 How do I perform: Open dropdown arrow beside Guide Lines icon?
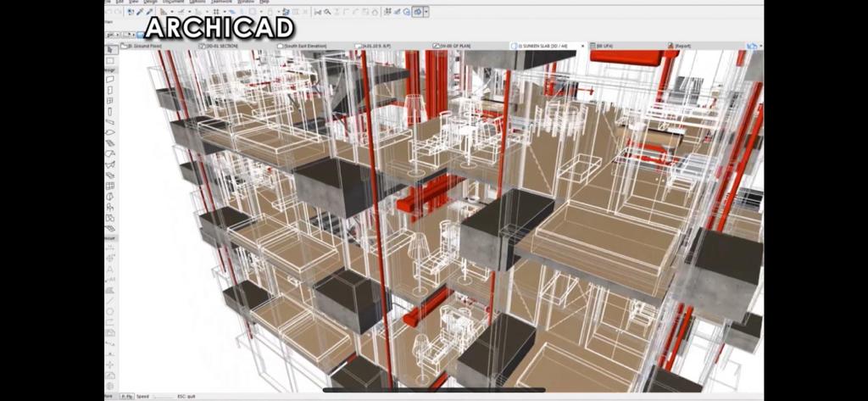tap(171, 12)
